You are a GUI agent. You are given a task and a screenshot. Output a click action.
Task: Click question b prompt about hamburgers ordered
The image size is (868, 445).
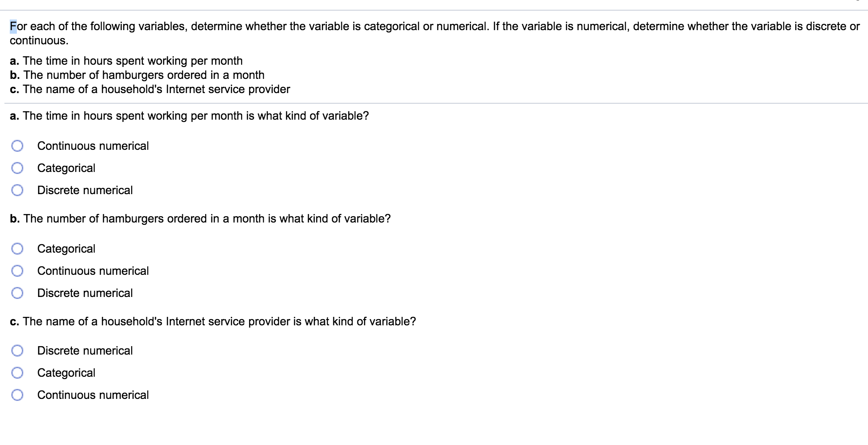pos(200,218)
